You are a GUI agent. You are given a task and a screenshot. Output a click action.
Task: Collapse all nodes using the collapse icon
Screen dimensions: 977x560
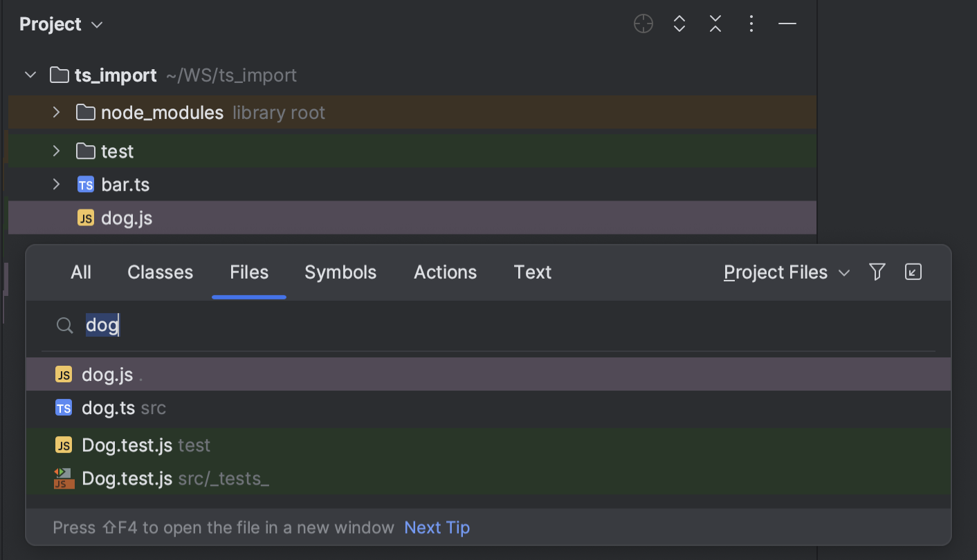(715, 23)
